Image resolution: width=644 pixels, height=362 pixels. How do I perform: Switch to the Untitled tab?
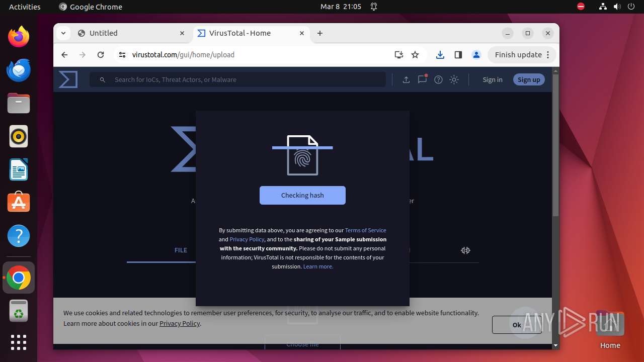(131, 33)
